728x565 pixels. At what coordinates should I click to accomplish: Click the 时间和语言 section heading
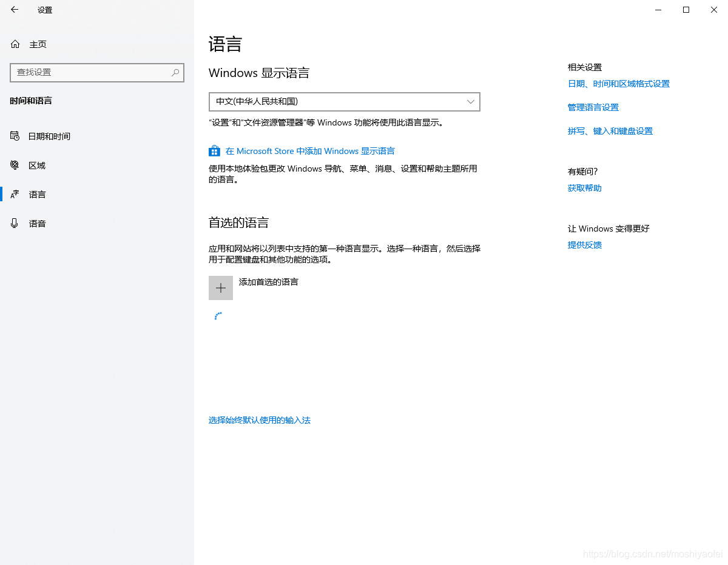point(31,101)
